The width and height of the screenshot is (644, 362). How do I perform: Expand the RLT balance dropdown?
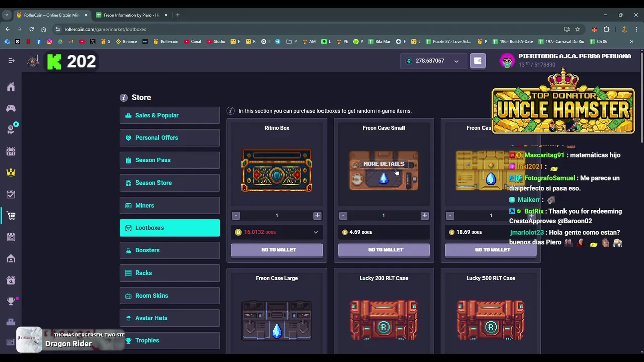(456, 61)
